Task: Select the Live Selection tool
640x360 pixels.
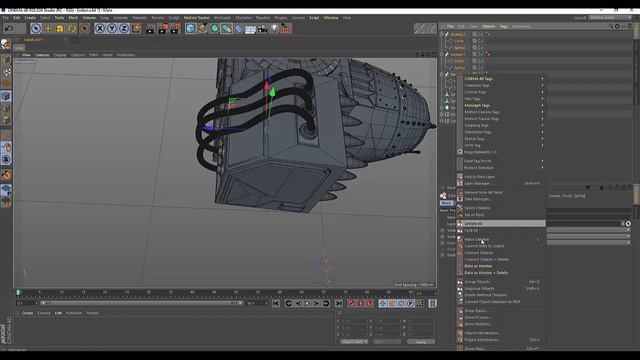Action: pyautogui.click(x=36, y=28)
